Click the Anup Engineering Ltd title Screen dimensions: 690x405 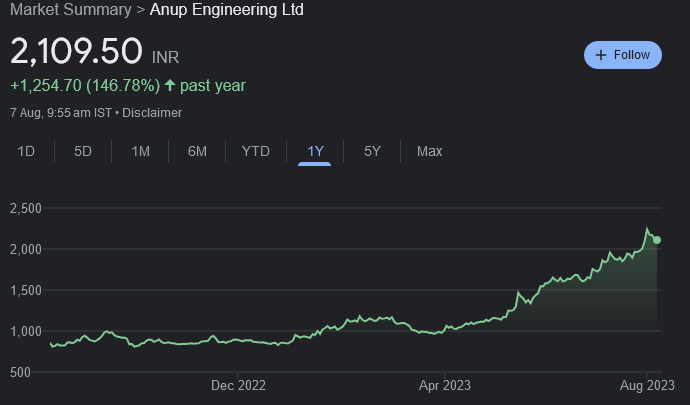coord(227,10)
